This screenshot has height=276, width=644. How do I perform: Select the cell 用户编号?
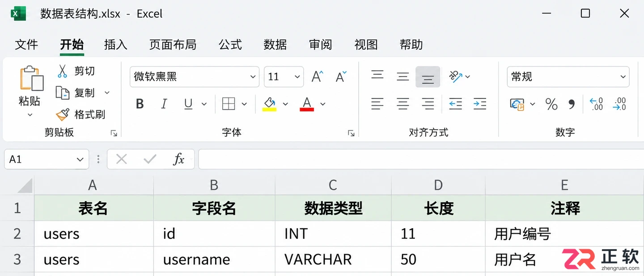click(564, 234)
